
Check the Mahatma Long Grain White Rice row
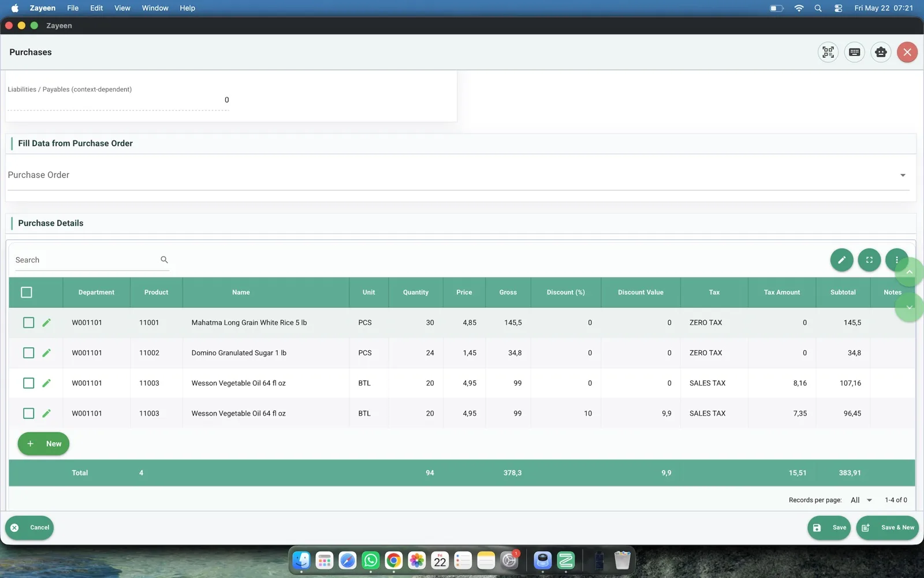tap(28, 323)
